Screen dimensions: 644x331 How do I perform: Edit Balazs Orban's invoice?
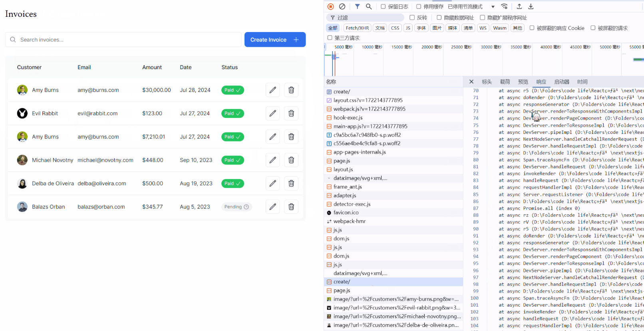272,207
